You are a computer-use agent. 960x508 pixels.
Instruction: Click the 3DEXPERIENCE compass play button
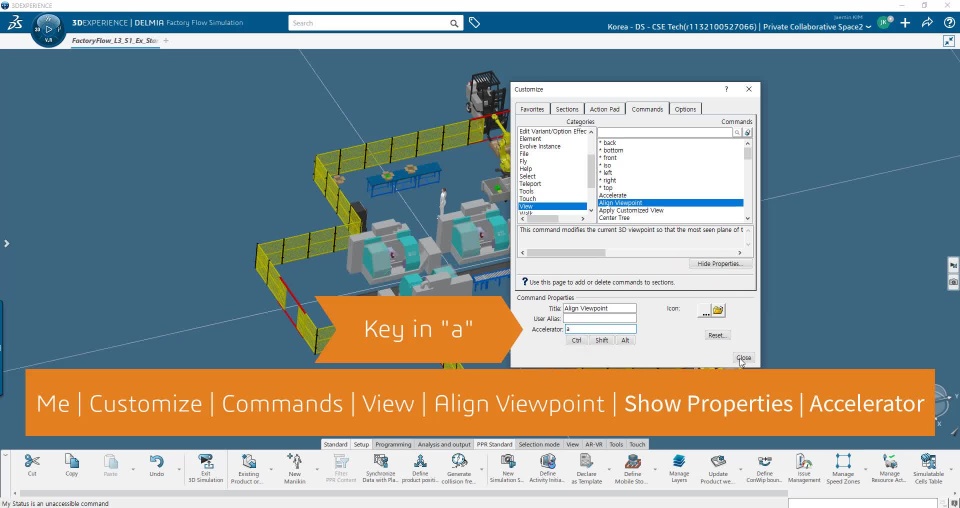49,29
